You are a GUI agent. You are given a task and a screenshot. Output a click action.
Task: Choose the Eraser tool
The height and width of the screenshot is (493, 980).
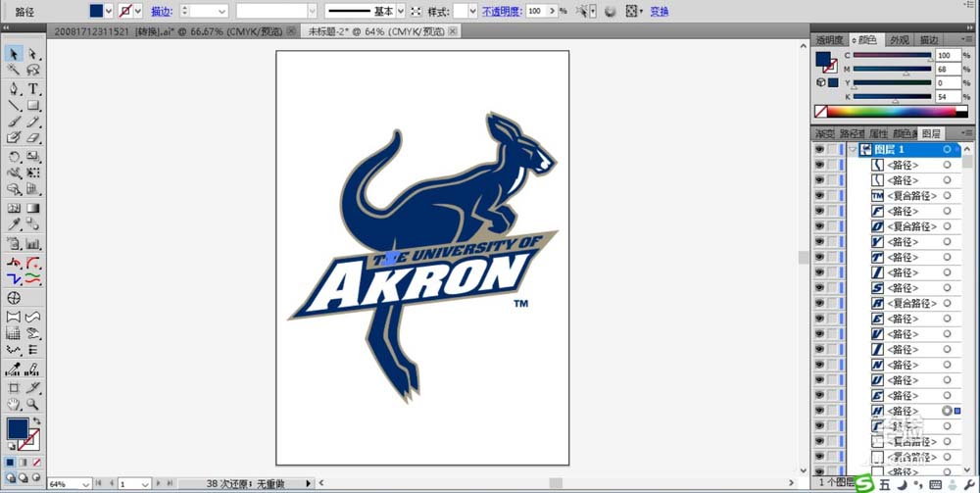coord(33,137)
